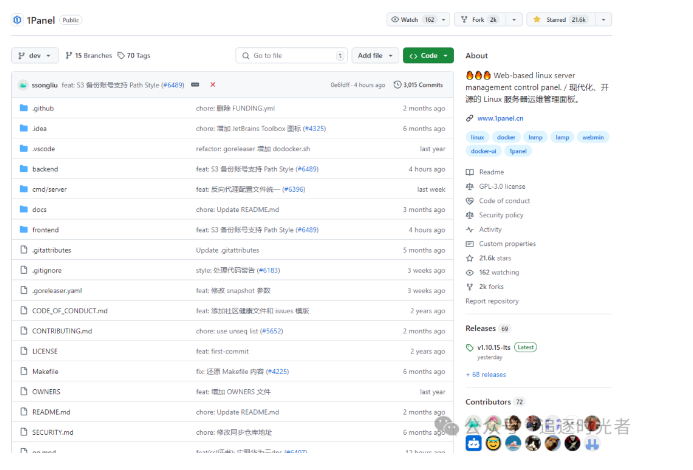Open the star lists dropdown arrow
This screenshot has width=693, height=470.
pyautogui.click(x=603, y=20)
